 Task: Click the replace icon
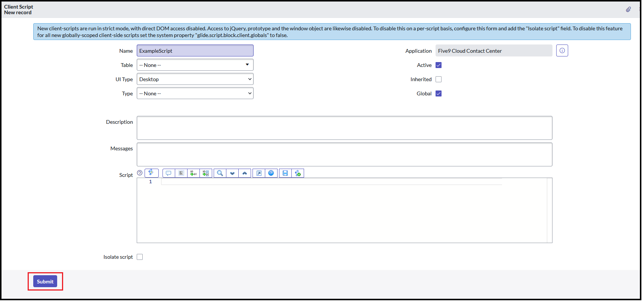(193, 173)
